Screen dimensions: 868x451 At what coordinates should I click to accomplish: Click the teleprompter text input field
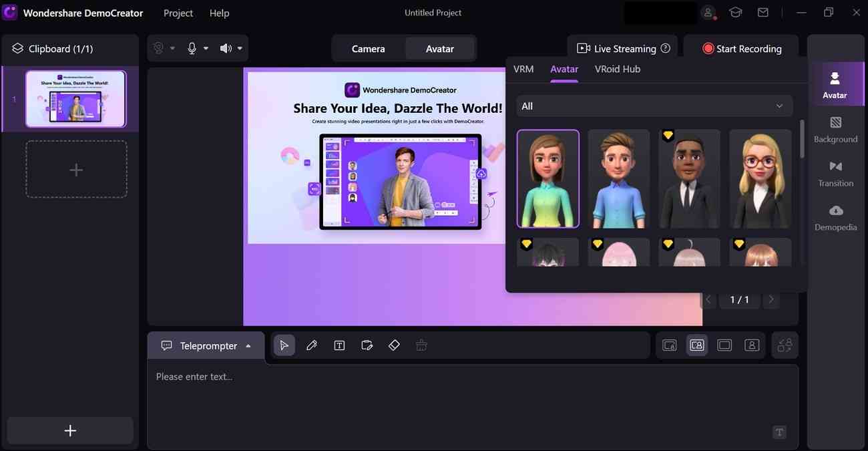coord(473,406)
